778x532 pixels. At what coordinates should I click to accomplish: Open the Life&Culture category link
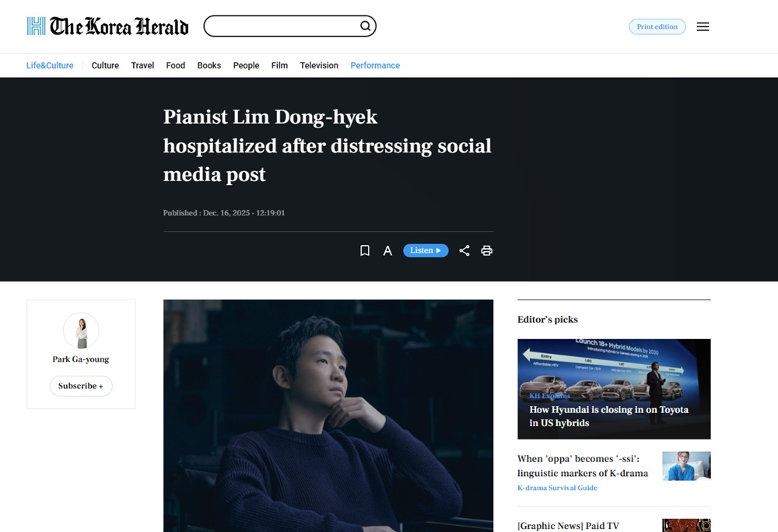(x=50, y=65)
